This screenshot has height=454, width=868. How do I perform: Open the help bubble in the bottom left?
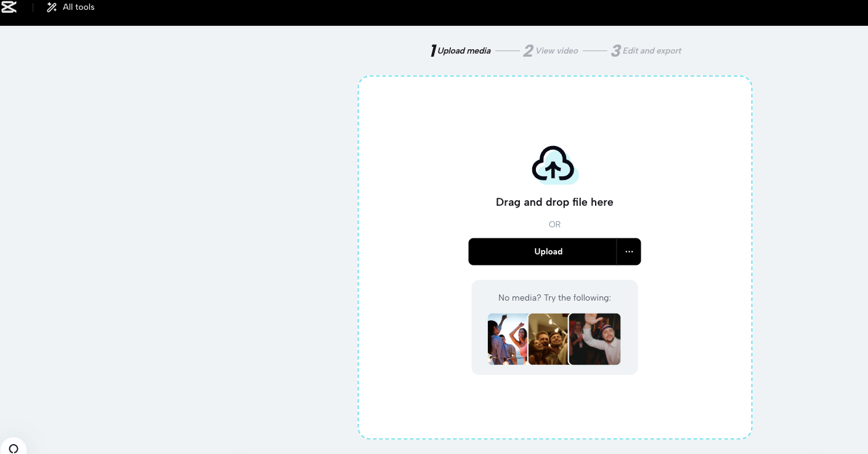(14, 448)
